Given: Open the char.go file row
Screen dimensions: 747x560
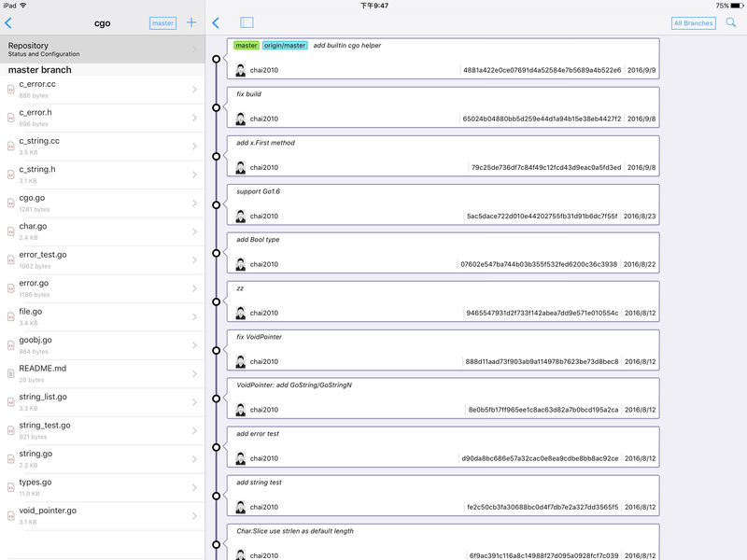Looking at the screenshot, I should pos(103,231).
